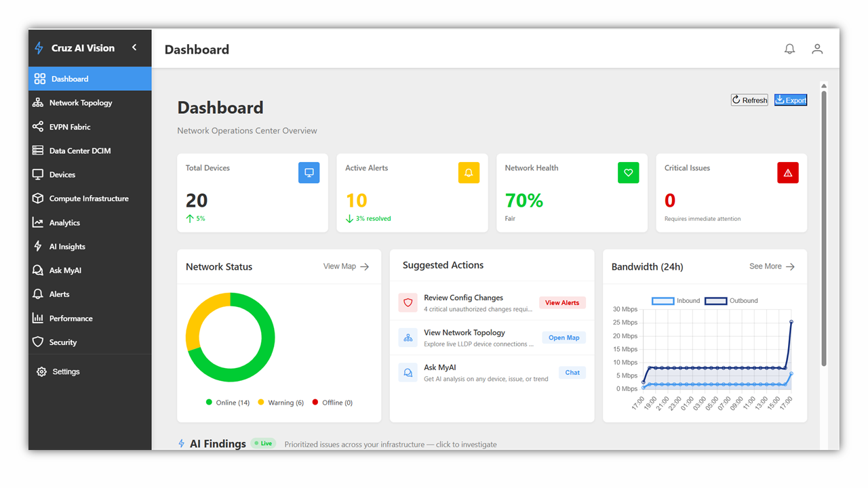
Task: Switch to the Dashboard menu item
Action: 71,78
